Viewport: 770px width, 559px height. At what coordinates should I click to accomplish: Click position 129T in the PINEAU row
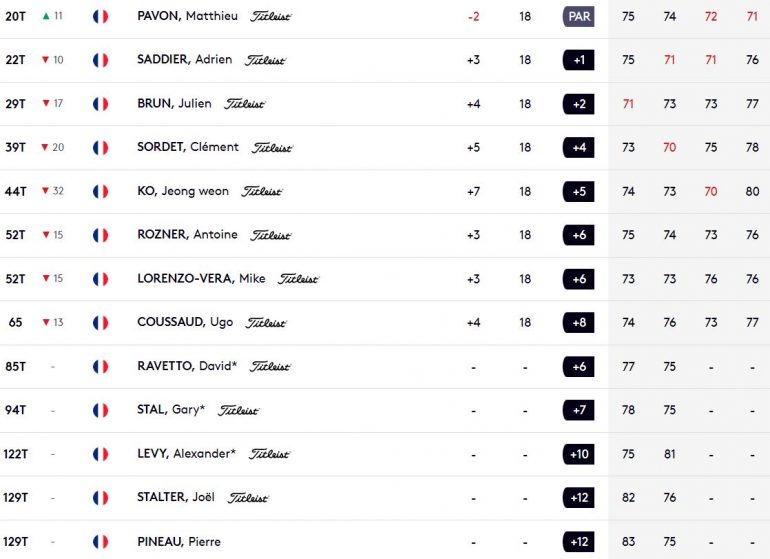point(15,542)
